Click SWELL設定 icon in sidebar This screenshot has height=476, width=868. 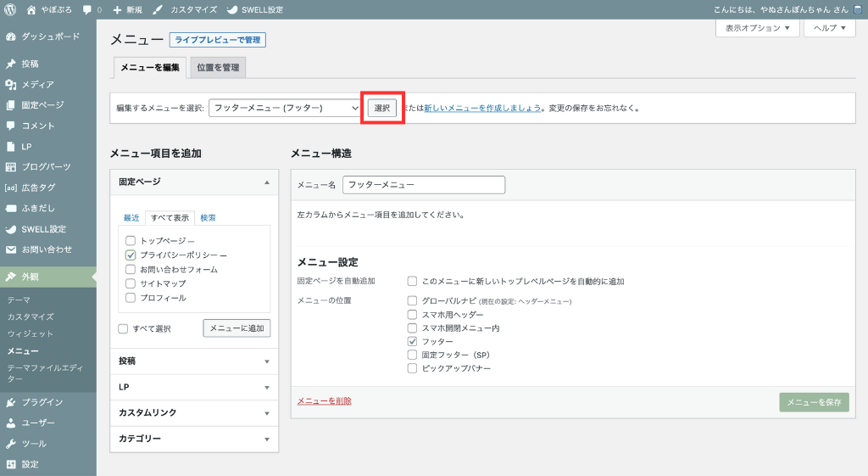10,229
